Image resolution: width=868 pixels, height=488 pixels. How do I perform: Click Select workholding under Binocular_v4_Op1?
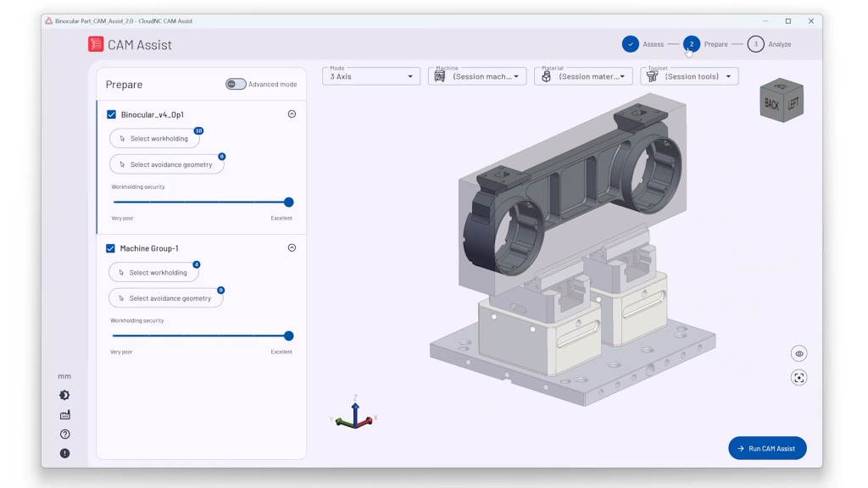154,139
